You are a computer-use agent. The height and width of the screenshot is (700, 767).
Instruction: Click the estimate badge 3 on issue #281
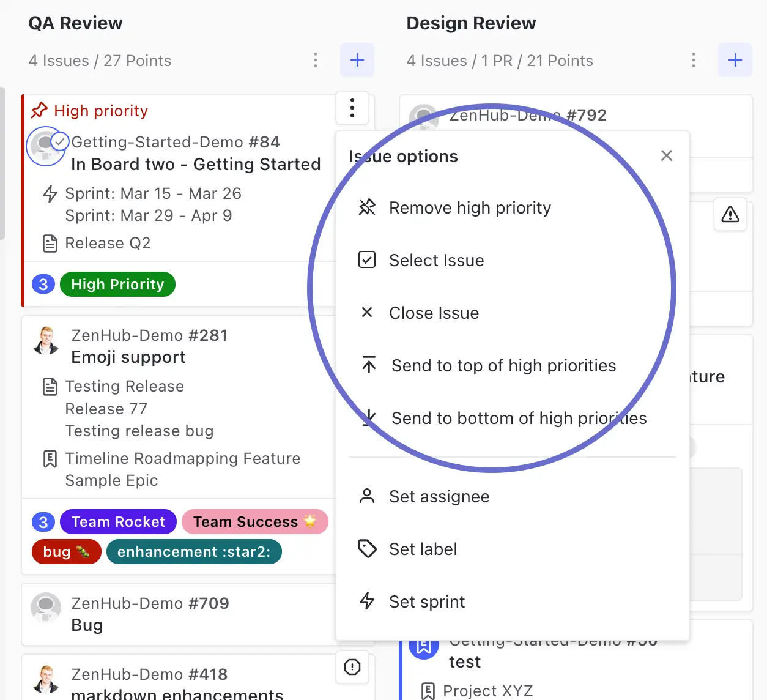coord(43,522)
